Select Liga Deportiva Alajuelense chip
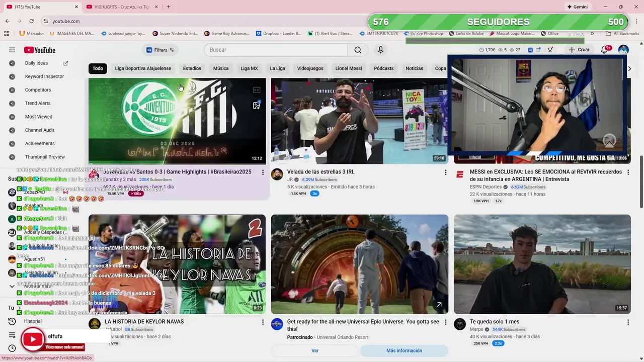 143,68
